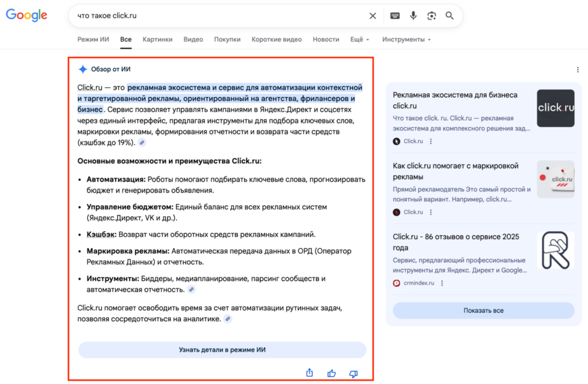Open the on-screen keyboard icon
The width and height of the screenshot is (588, 384).
(x=394, y=16)
